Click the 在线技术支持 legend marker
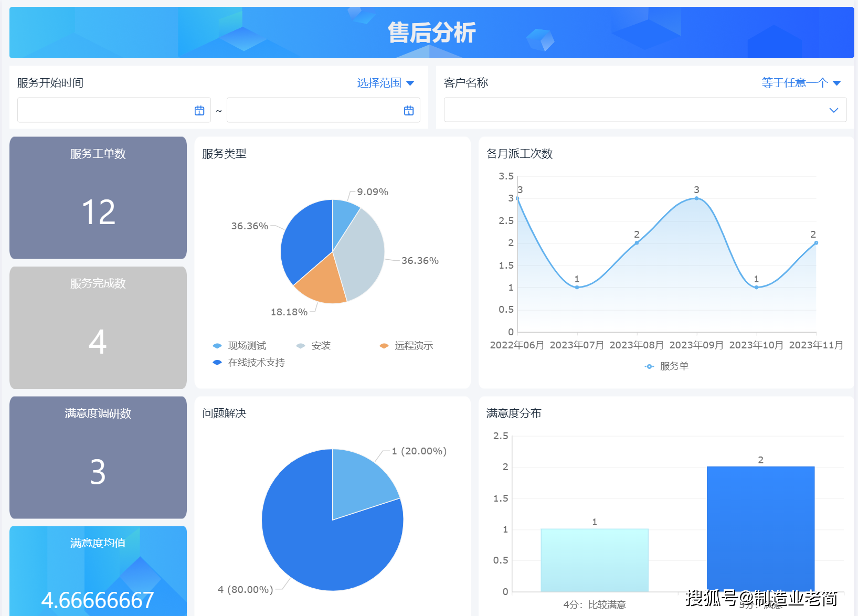 point(217,363)
